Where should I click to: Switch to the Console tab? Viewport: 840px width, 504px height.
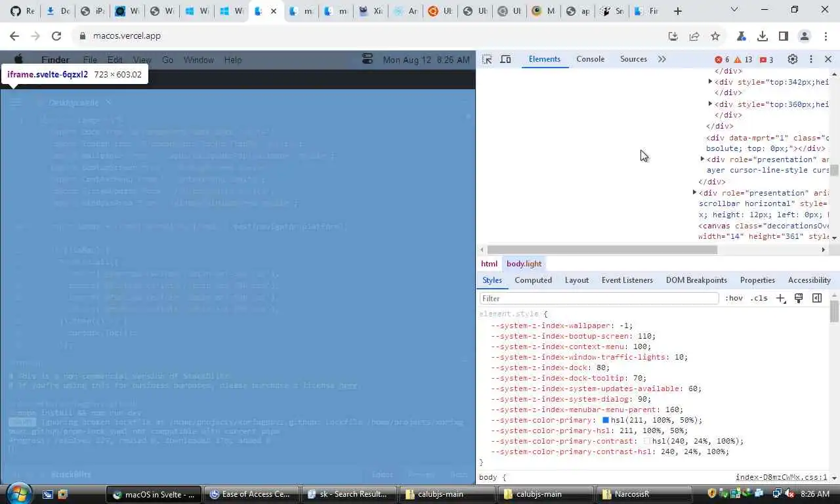pyautogui.click(x=590, y=59)
